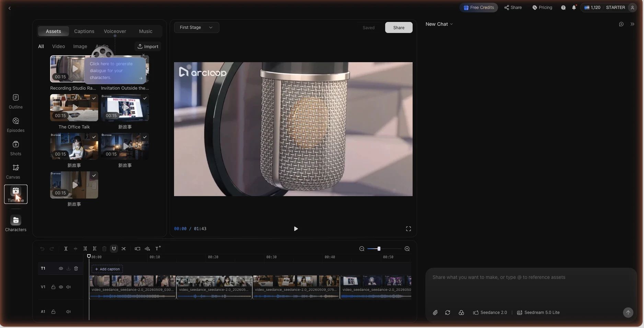Click the Free Credits button
Image resolution: width=644 pixels, height=328 pixels.
pyautogui.click(x=479, y=8)
